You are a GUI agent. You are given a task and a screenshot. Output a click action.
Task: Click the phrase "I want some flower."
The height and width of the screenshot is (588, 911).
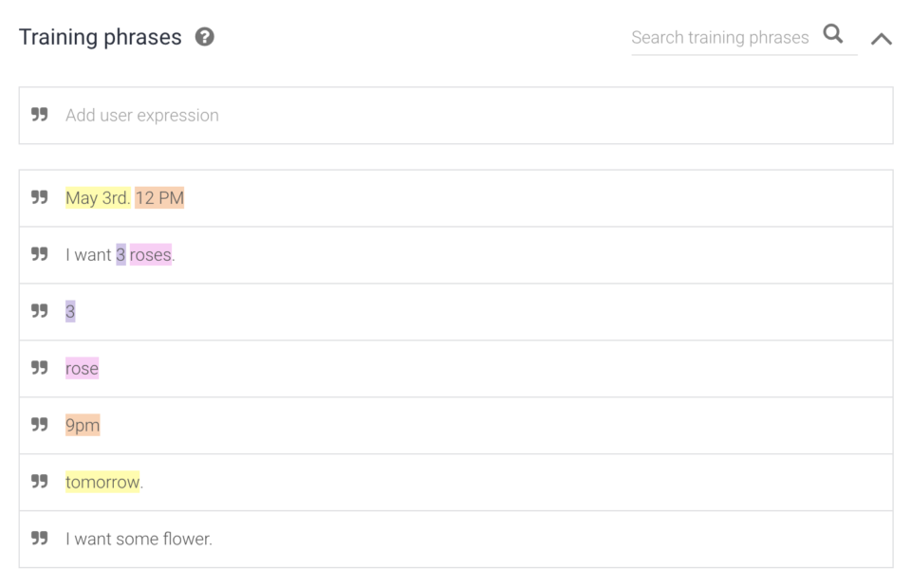pyautogui.click(x=139, y=539)
